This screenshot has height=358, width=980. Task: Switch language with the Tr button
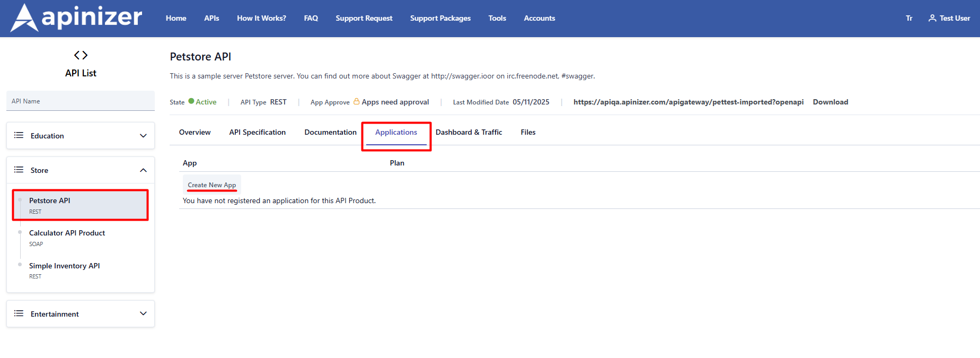click(909, 18)
